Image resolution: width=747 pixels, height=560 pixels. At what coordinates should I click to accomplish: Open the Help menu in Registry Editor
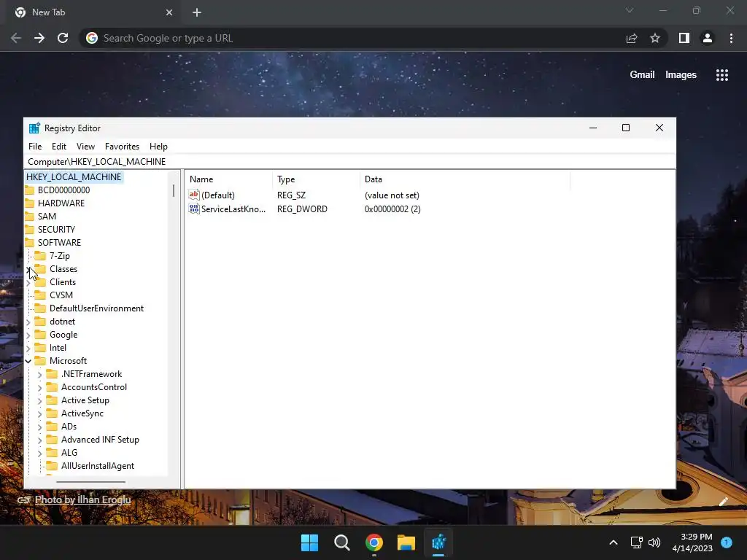coord(158,146)
